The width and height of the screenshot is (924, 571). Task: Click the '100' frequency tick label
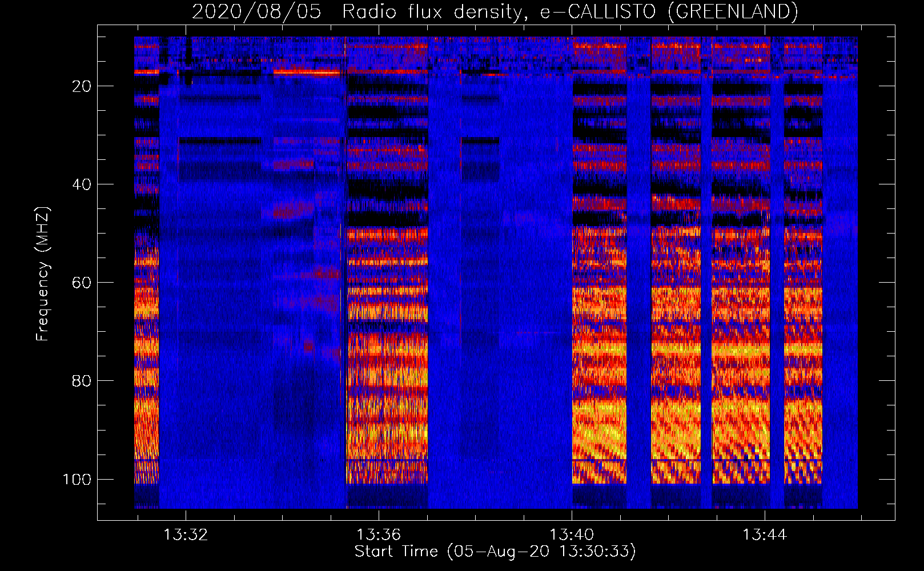coord(77,479)
